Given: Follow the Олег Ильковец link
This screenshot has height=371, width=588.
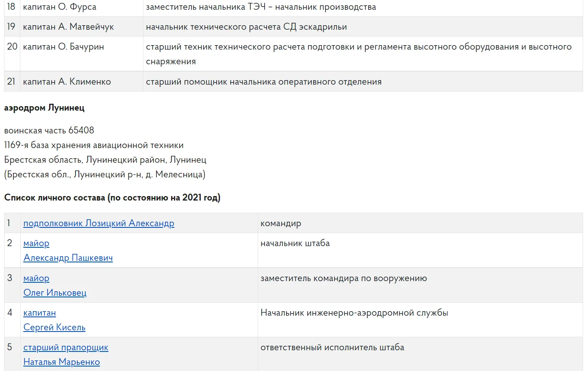Looking at the screenshot, I should pos(55,293).
